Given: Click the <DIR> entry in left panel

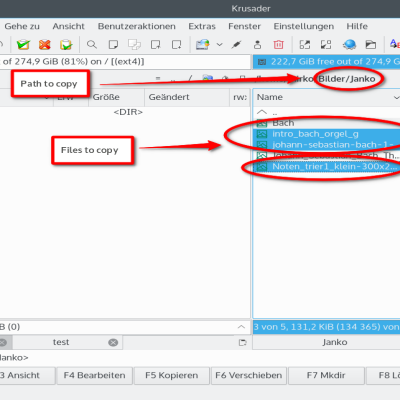Looking at the screenshot, I should click(128, 112).
